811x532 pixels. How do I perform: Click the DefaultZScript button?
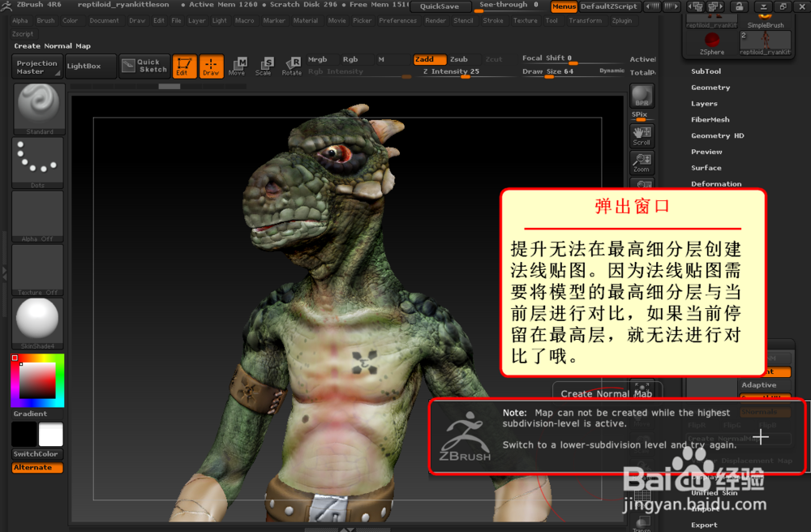point(609,6)
